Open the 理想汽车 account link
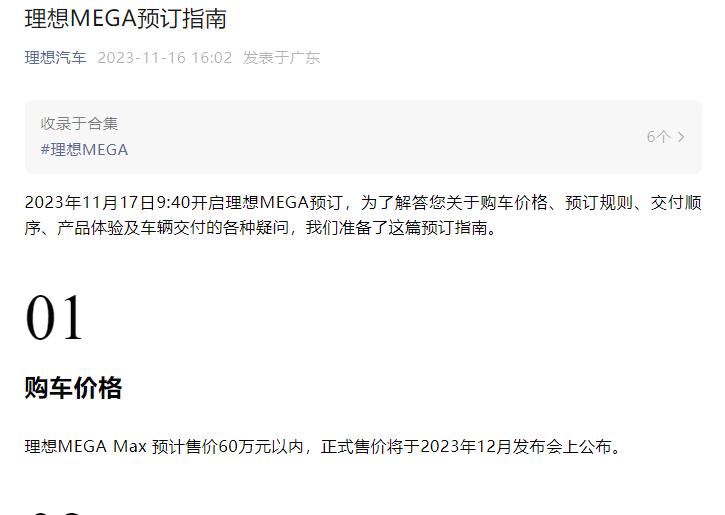The image size is (725, 515). [55, 58]
